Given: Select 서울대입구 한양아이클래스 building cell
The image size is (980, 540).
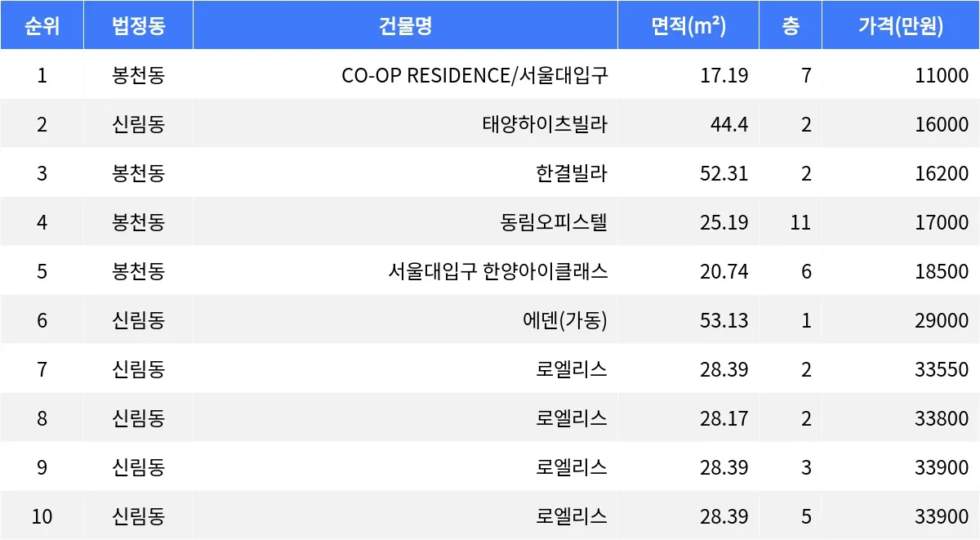Looking at the screenshot, I should (x=498, y=271).
